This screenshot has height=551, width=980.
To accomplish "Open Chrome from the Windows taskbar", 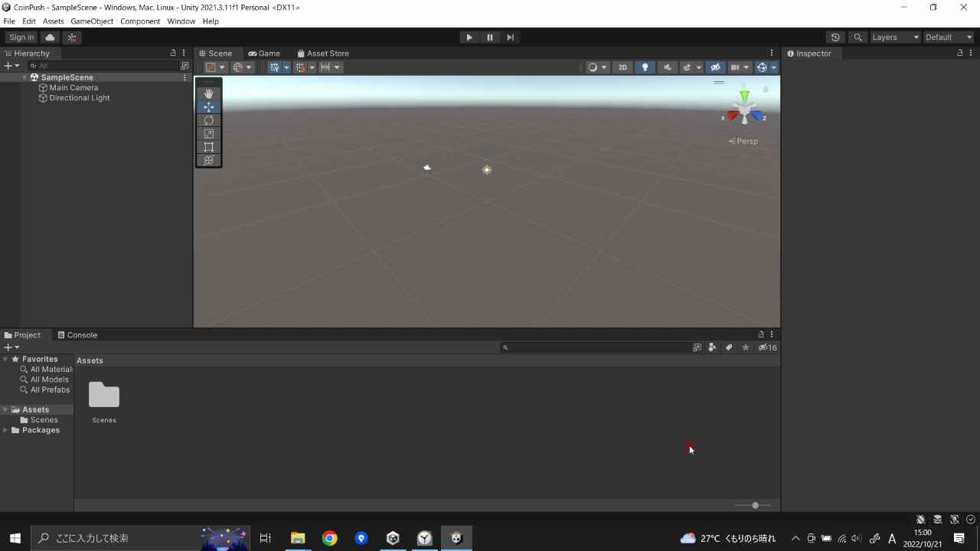I will pyautogui.click(x=329, y=539).
